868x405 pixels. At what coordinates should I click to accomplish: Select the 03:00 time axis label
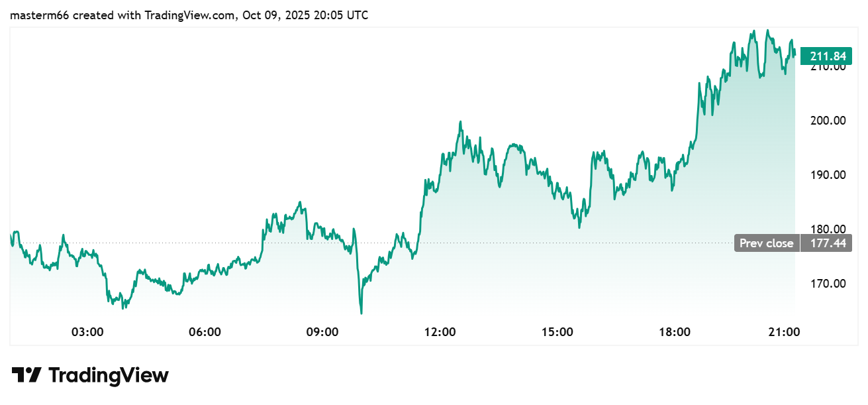point(87,331)
